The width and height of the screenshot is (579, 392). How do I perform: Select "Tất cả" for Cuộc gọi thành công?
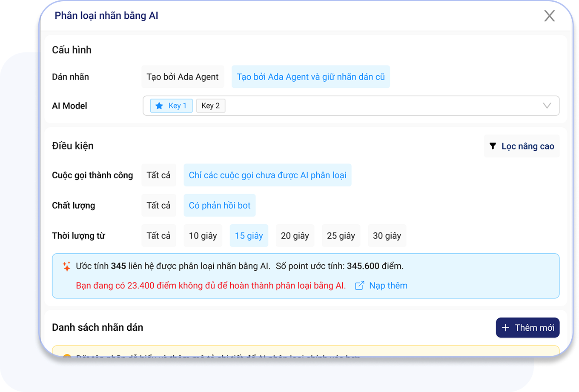click(x=159, y=175)
